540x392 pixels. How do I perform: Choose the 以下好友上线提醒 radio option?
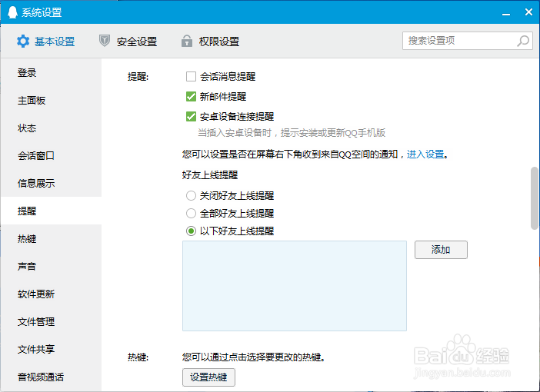[191, 231]
